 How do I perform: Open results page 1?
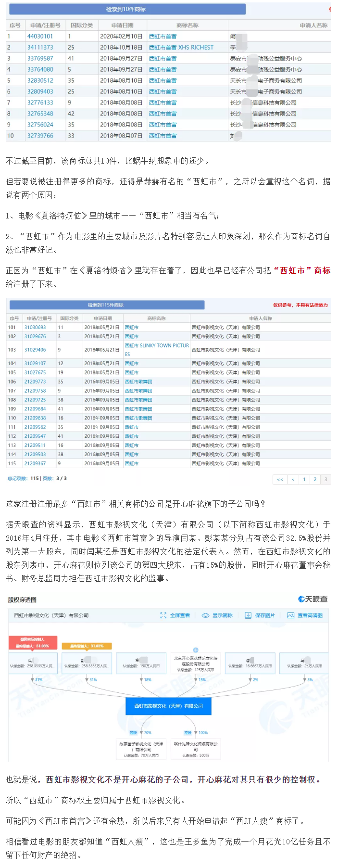click(304, 479)
